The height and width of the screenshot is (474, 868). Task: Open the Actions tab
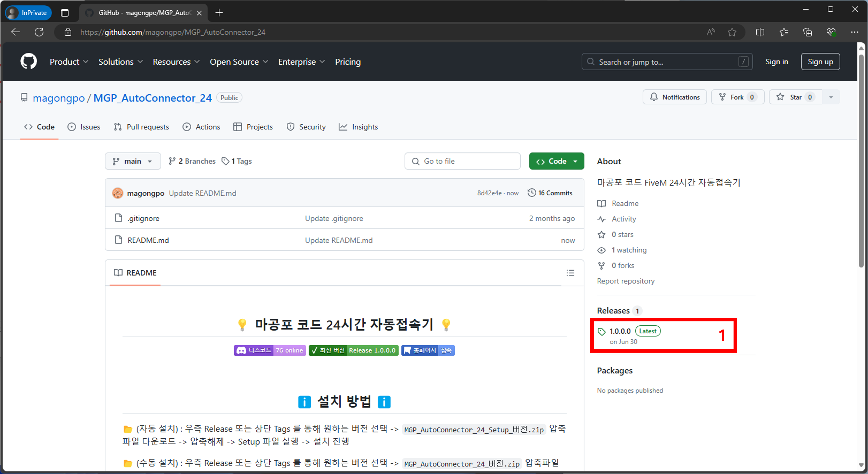201,127
